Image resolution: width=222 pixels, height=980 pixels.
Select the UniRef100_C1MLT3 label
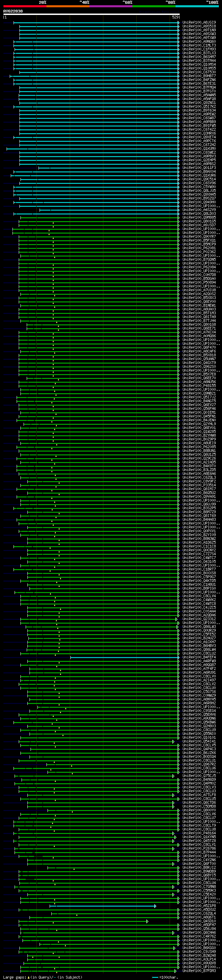click(x=199, y=45)
